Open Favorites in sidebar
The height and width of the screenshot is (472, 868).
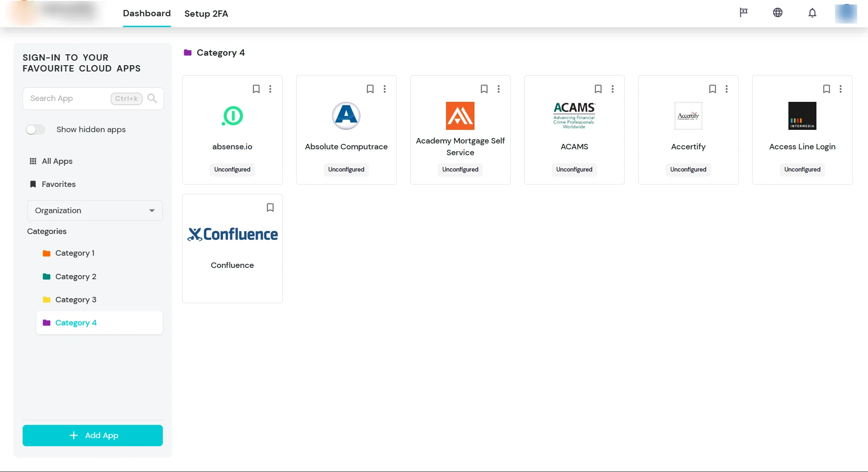(52, 185)
